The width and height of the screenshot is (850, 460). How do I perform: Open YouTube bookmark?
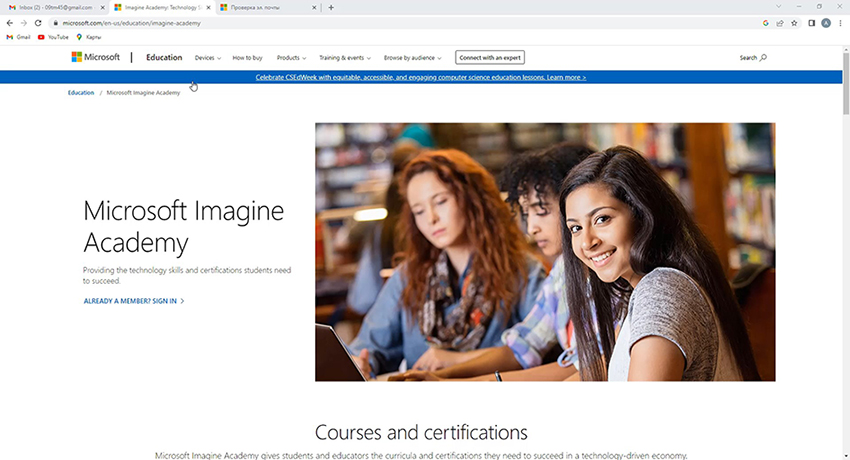(x=53, y=37)
